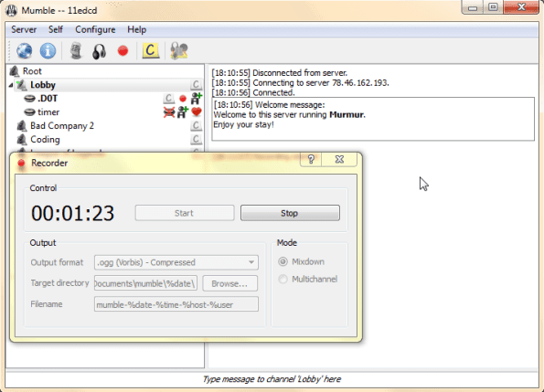Open the audio wizard toolbar icon
The height and width of the screenshot is (392, 544).
179,51
